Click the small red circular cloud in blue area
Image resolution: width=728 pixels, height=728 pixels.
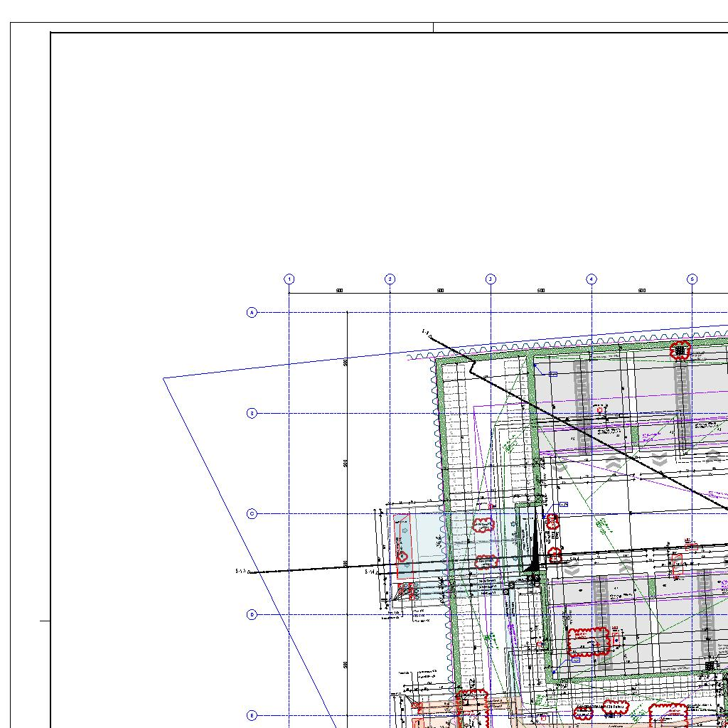click(x=402, y=557)
